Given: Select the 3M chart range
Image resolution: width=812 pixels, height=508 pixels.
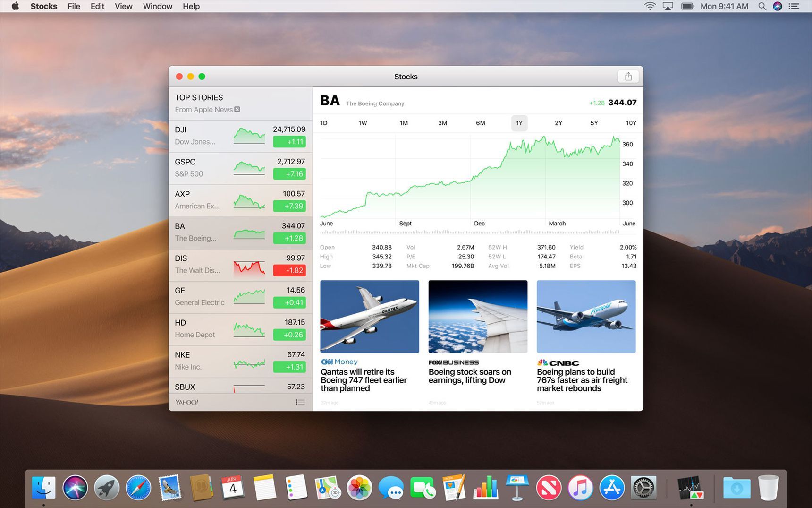Looking at the screenshot, I should [442, 123].
